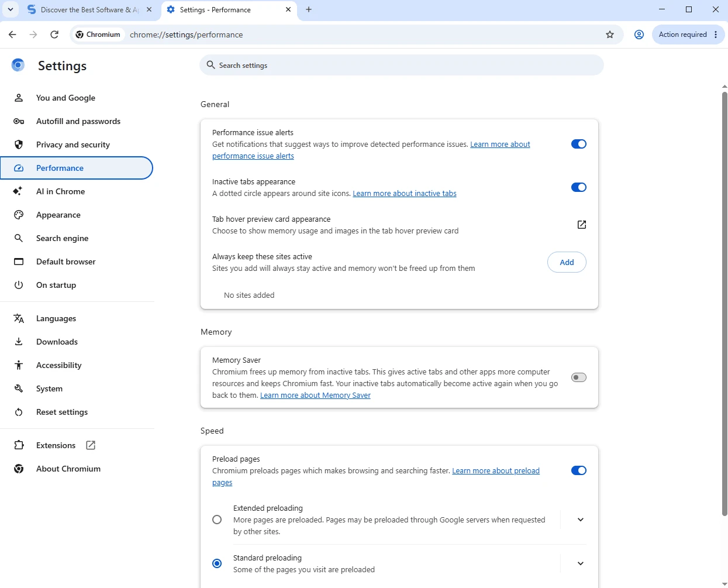The width and height of the screenshot is (728, 588).
Task: Click Add for always active sites
Action: [x=567, y=262]
